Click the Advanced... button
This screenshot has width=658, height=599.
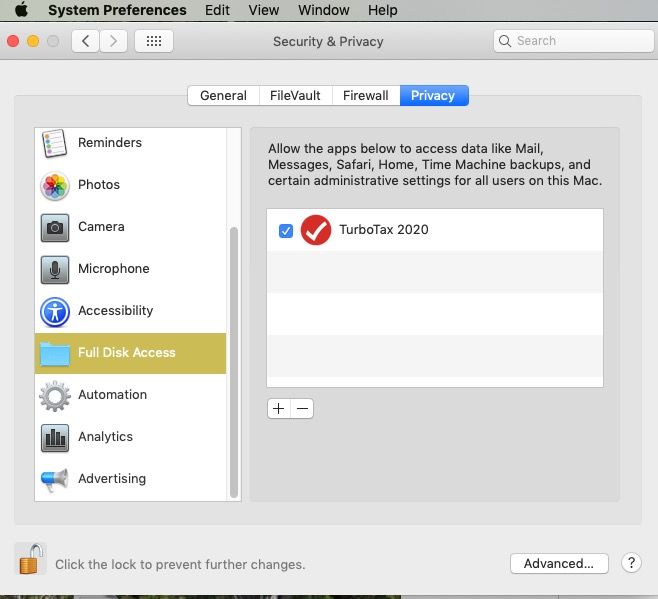pyautogui.click(x=559, y=563)
